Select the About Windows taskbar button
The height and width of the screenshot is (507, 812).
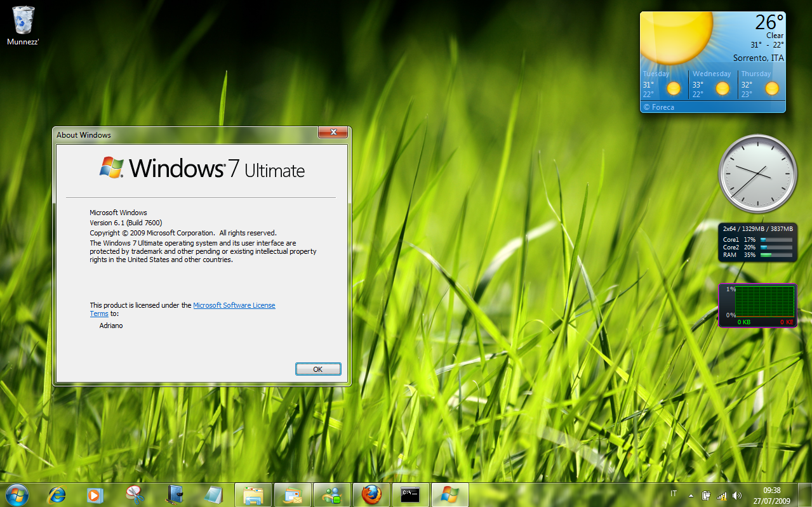pos(450,495)
